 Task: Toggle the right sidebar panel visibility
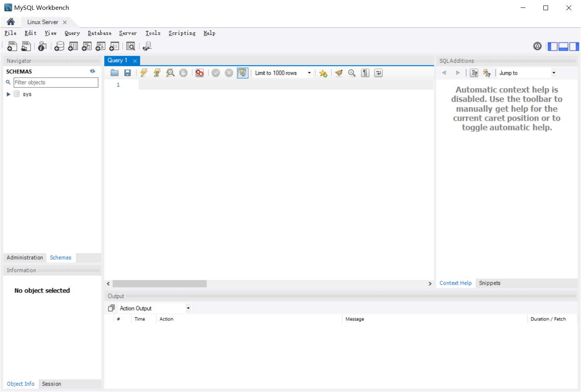point(574,47)
